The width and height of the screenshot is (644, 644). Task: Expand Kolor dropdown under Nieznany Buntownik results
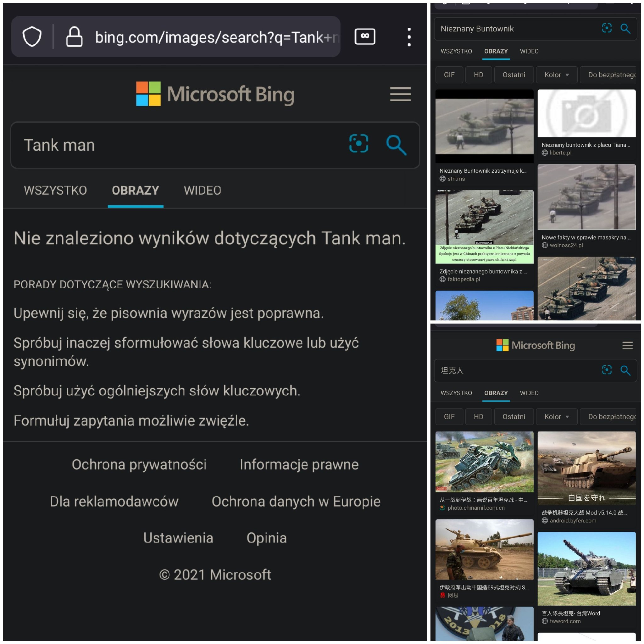[x=556, y=75]
